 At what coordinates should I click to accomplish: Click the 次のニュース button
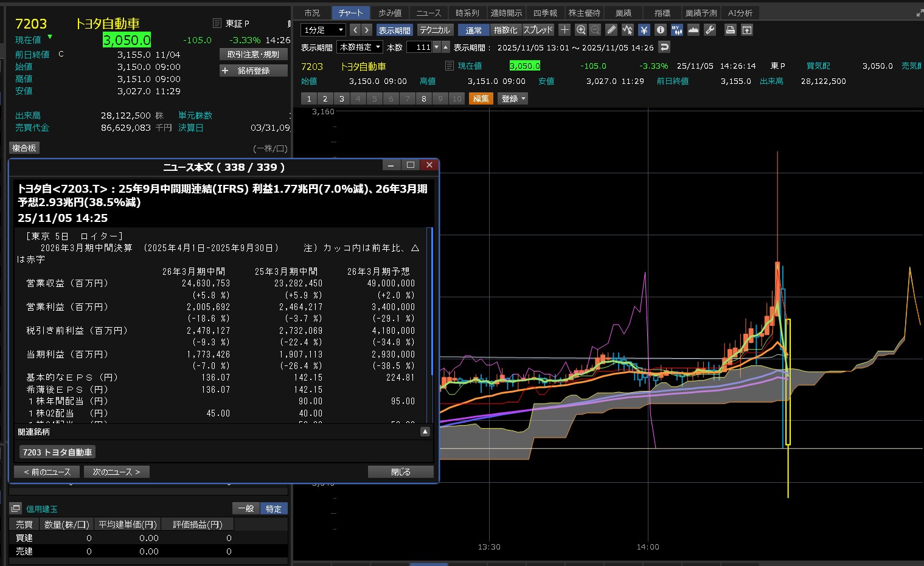116,472
